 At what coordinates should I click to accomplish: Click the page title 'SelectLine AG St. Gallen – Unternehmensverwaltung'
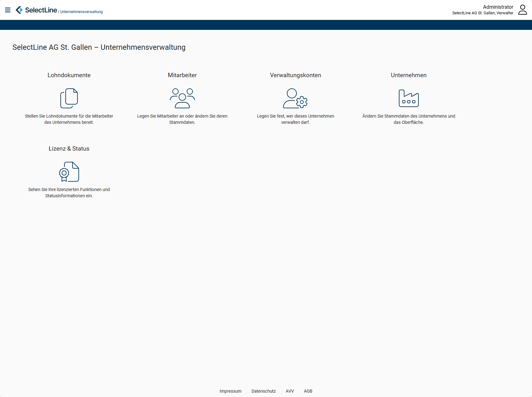[99, 47]
